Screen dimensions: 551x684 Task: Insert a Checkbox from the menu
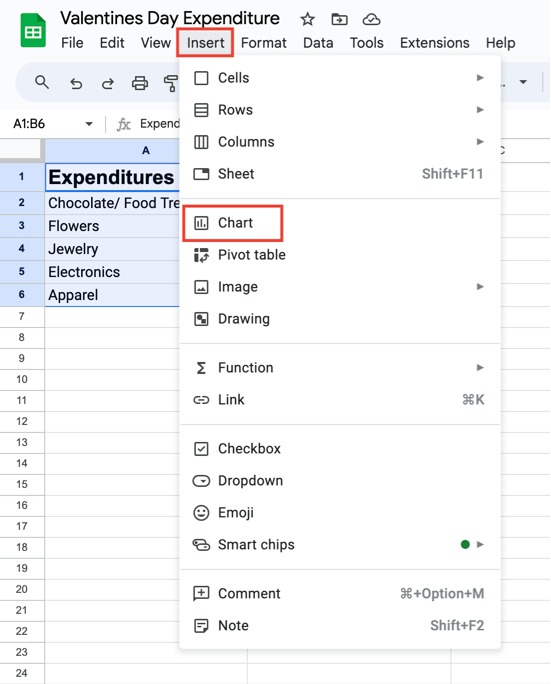click(x=340, y=448)
